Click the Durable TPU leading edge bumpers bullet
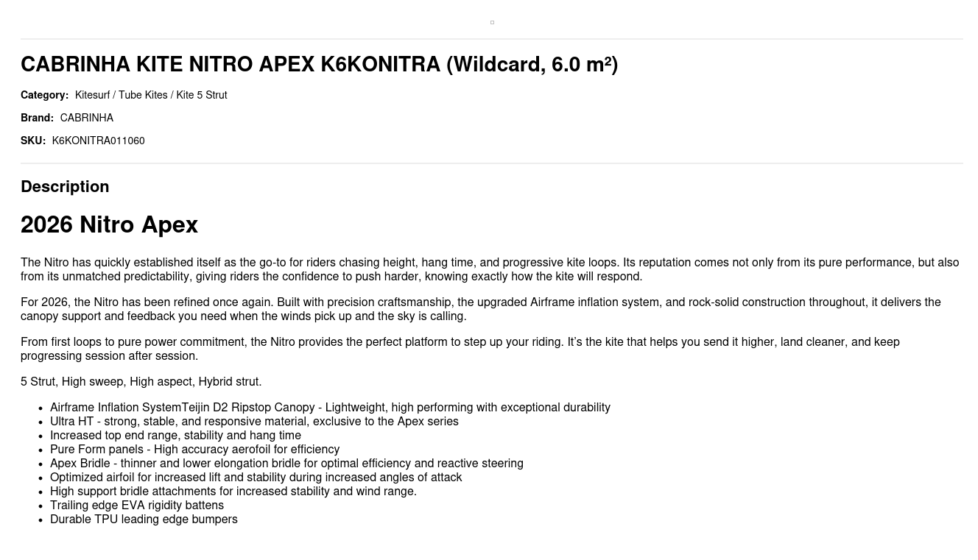978x560 pixels. [x=144, y=520]
